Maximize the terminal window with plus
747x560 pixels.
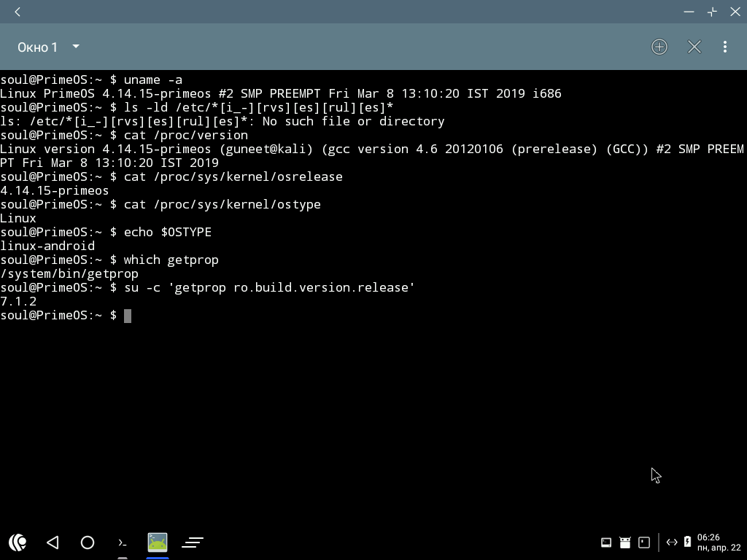pyautogui.click(x=712, y=12)
